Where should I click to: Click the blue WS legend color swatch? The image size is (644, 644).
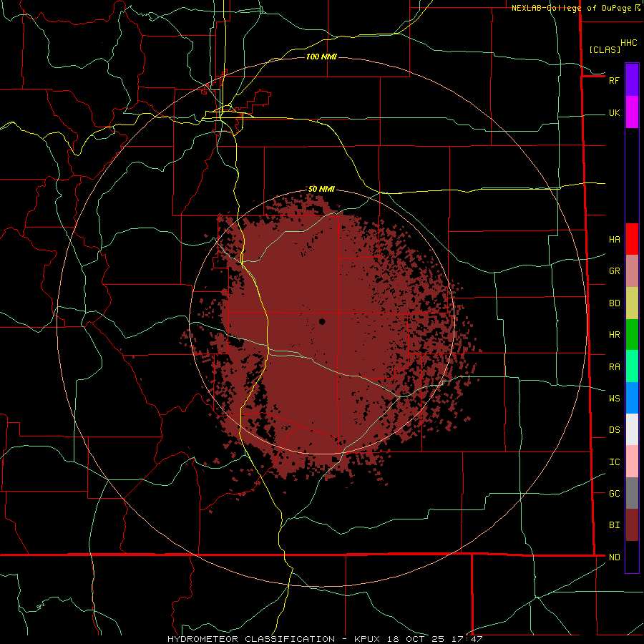[632, 398]
